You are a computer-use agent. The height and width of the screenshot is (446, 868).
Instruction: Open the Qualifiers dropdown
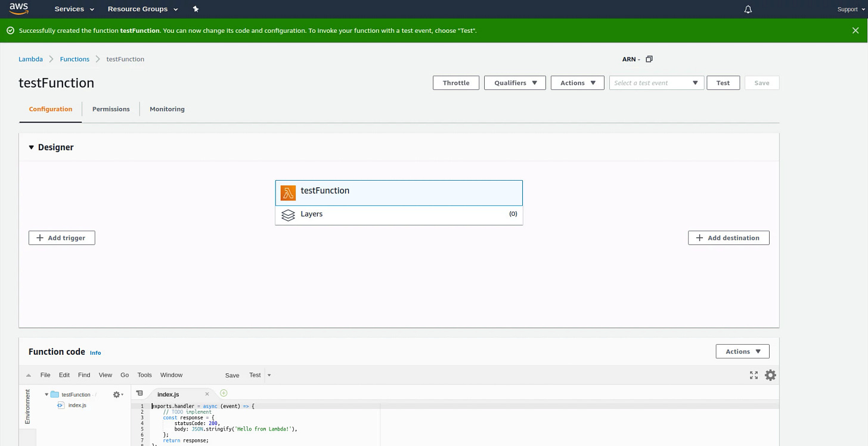pos(514,82)
